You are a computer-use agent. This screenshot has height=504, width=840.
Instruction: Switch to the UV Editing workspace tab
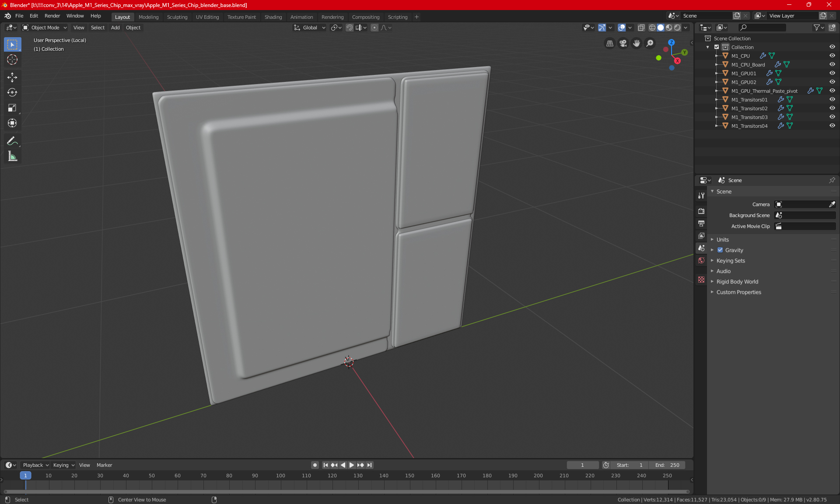coord(207,17)
